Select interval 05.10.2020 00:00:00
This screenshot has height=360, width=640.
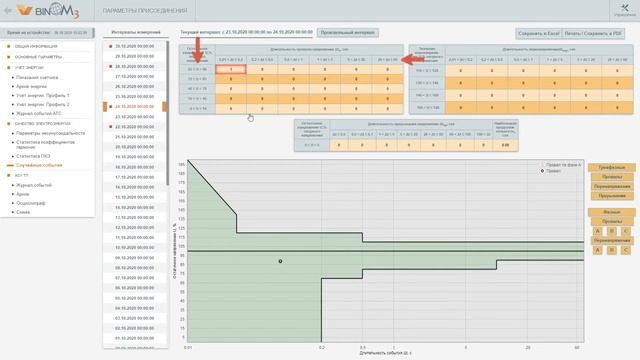135,298
